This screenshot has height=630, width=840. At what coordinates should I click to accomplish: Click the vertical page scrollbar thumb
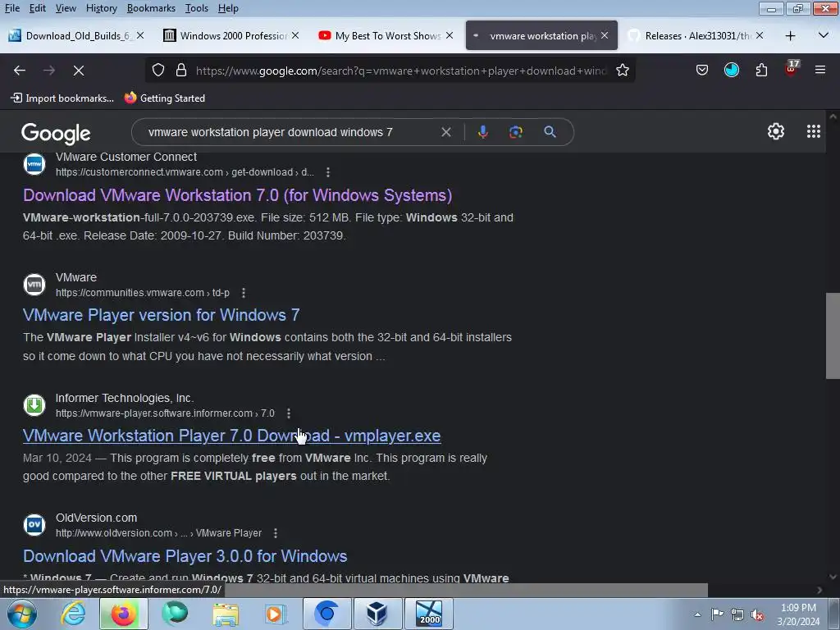click(833, 336)
